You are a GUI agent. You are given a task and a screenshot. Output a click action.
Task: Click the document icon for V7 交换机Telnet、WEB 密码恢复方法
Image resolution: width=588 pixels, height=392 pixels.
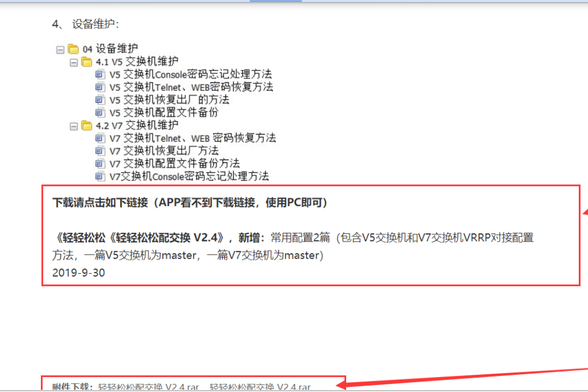pos(100,138)
